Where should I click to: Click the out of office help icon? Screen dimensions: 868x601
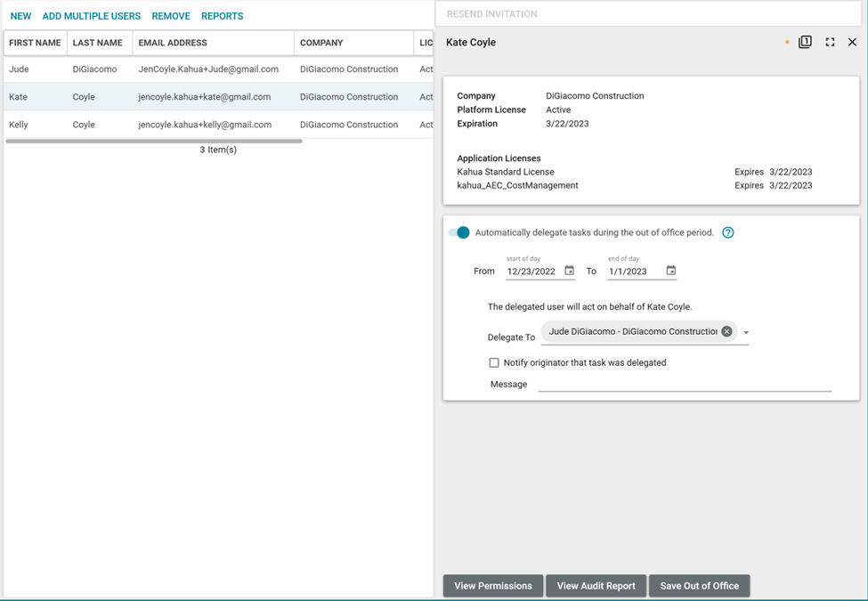tap(728, 232)
